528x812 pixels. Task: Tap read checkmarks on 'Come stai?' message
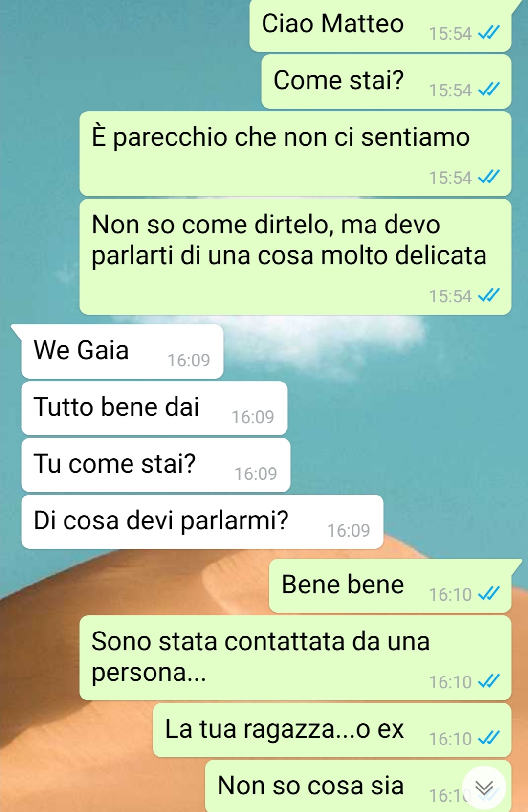point(488,90)
